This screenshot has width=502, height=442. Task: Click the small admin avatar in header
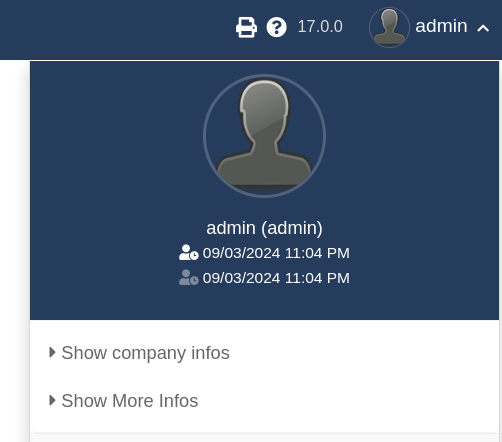389,27
